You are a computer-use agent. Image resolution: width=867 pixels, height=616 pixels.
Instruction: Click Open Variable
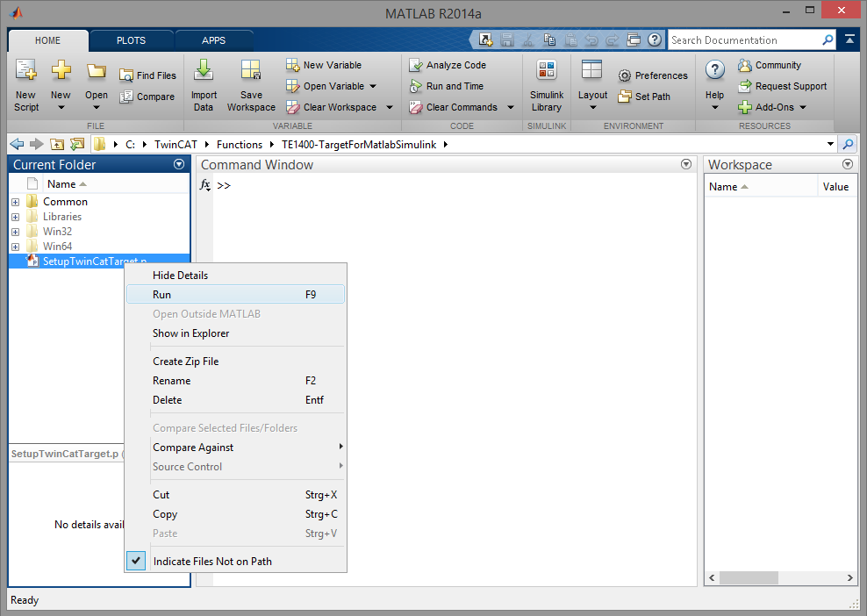pyautogui.click(x=325, y=86)
